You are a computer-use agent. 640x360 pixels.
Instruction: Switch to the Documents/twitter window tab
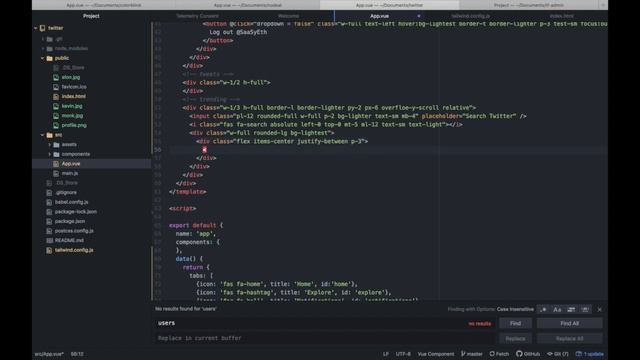pos(389,5)
